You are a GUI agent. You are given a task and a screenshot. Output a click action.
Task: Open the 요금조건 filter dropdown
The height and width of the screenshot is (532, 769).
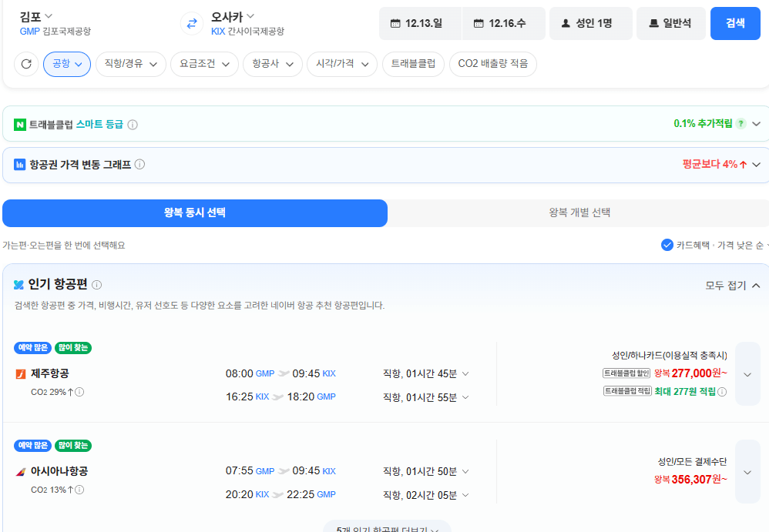[204, 64]
